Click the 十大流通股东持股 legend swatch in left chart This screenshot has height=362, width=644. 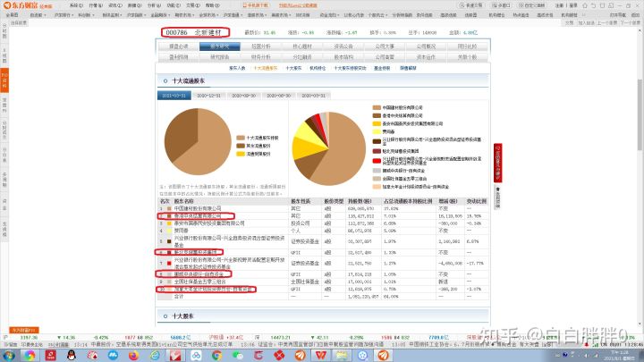(241, 138)
